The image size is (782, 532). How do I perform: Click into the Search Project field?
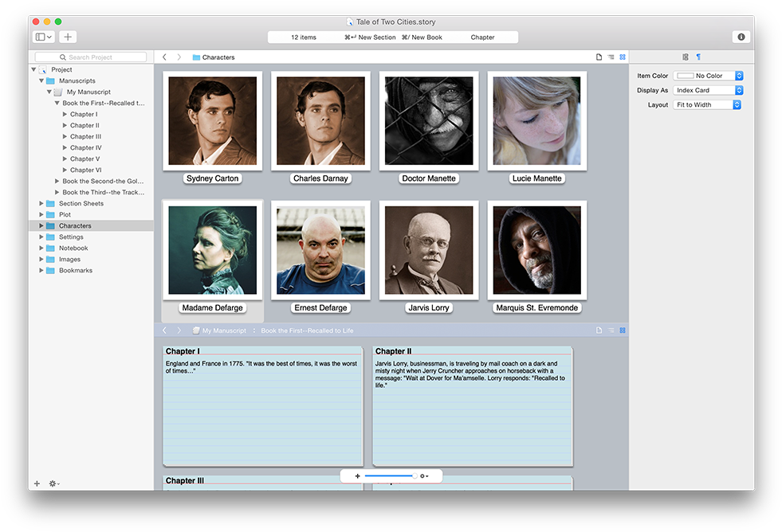[91, 57]
